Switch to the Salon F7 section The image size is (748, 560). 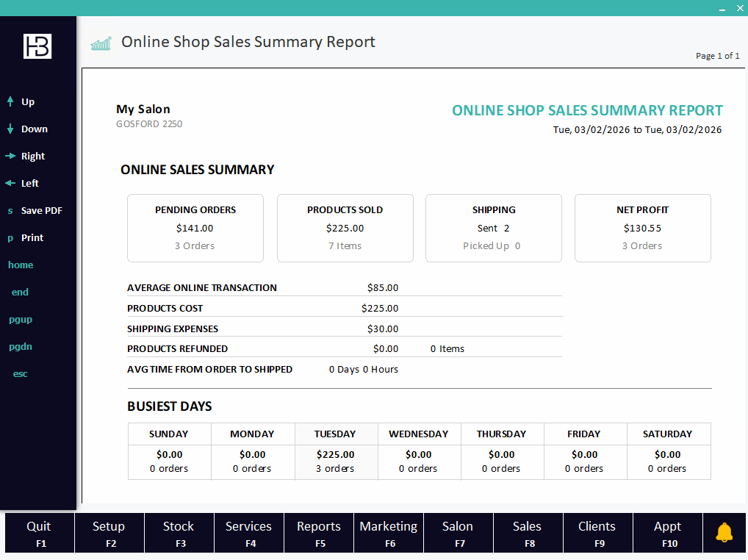pyautogui.click(x=458, y=532)
